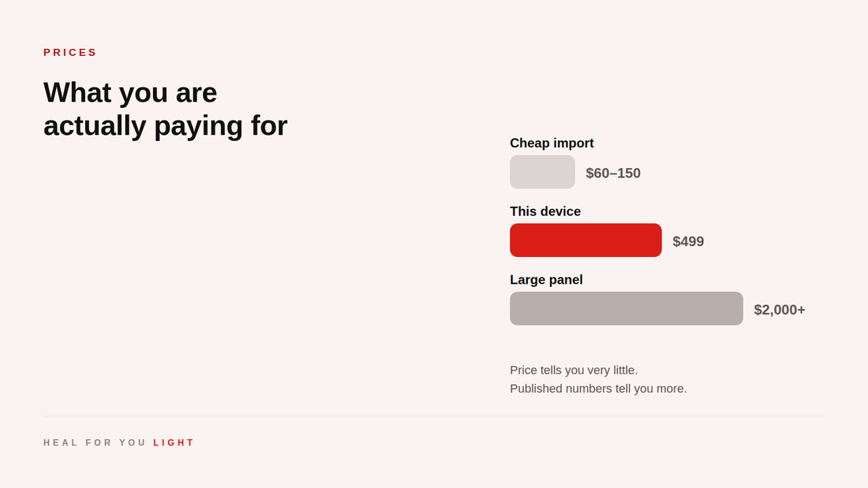The width and height of the screenshot is (868, 488).
Task: Click the word HEAL in the footer
Action: tap(60, 442)
